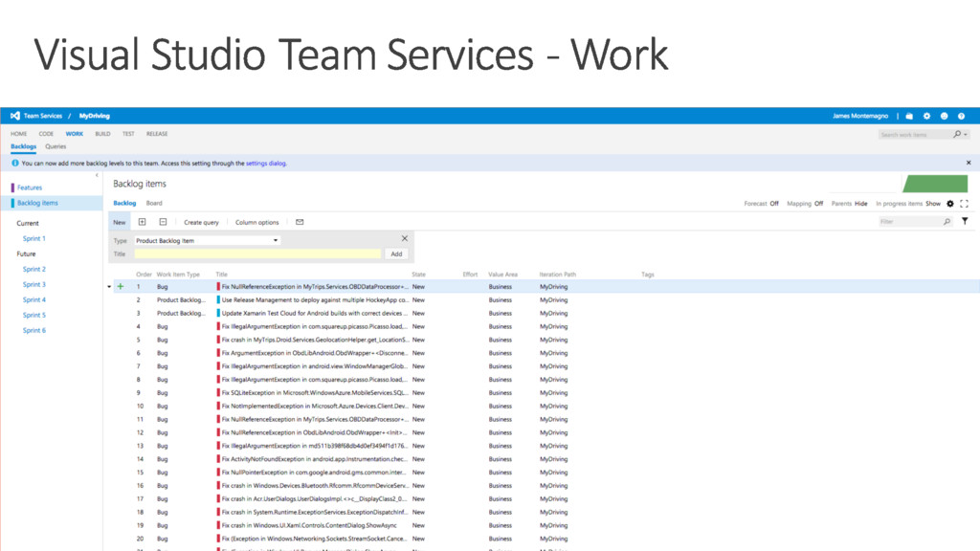Toggle the Mapping Off setting
This screenshot has width=980, height=551.
point(818,204)
